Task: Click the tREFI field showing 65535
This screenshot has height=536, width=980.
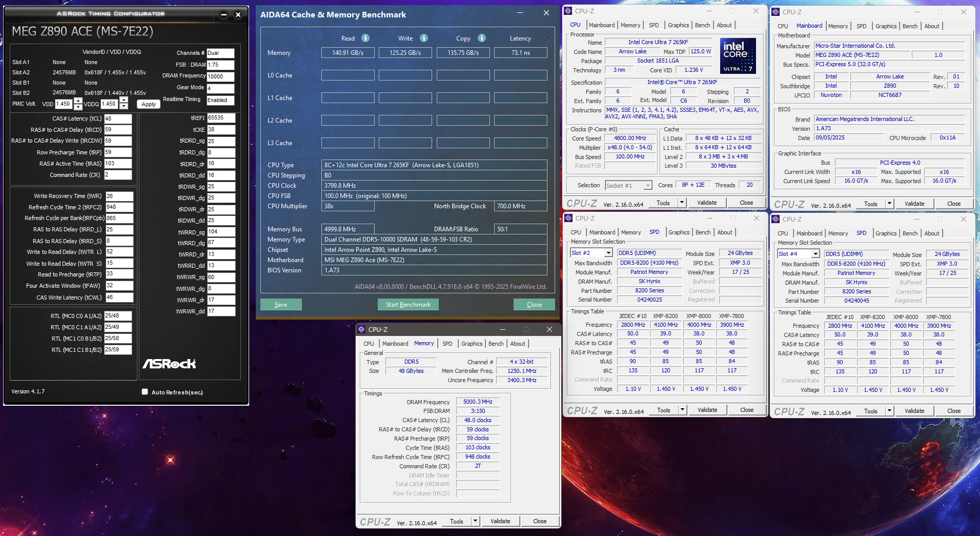Action: [x=221, y=118]
